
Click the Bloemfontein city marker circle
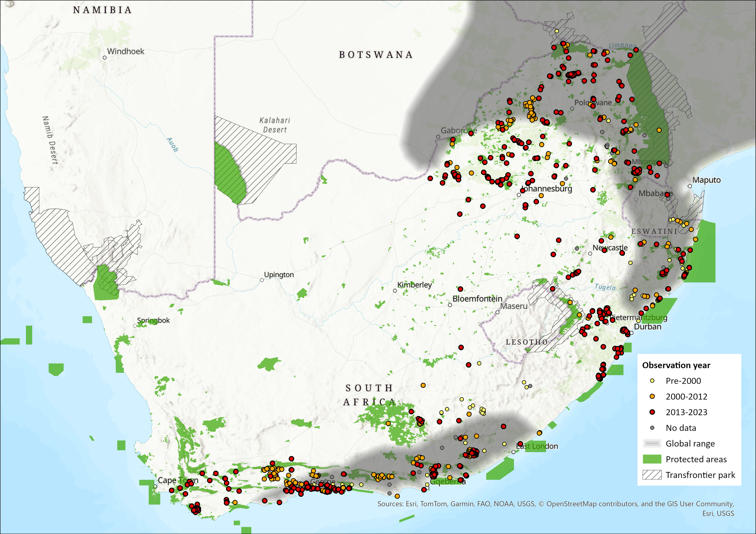[x=450, y=305]
